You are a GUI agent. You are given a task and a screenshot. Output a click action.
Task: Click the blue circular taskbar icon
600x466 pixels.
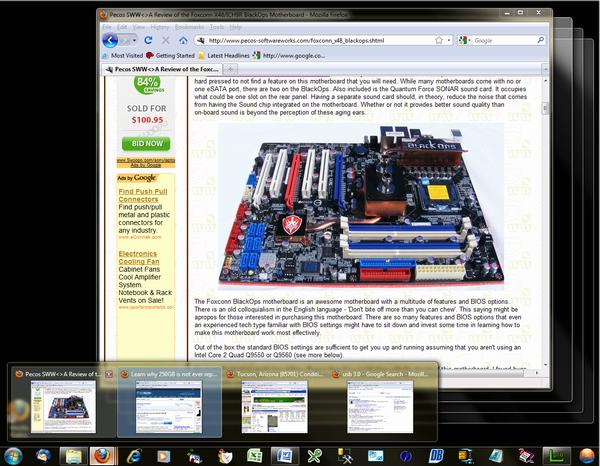click(406, 456)
